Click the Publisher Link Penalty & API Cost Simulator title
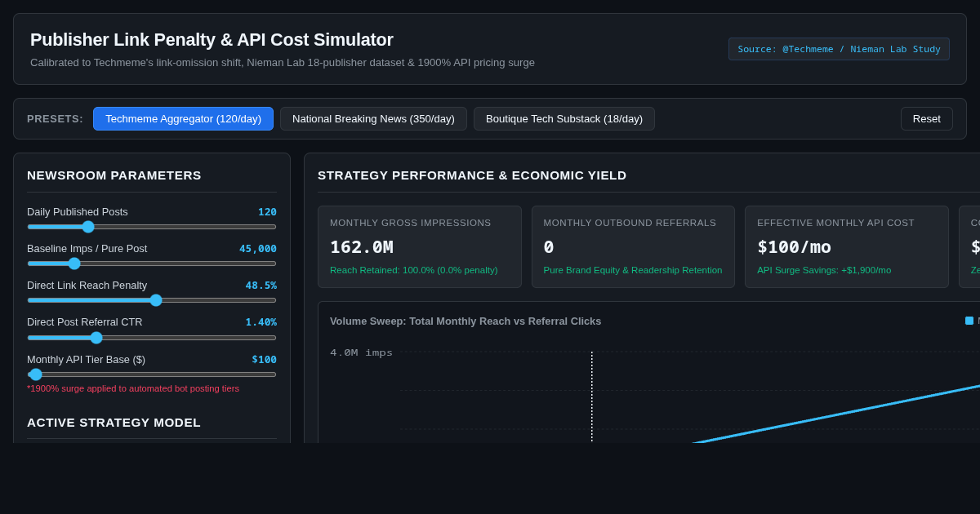The height and width of the screenshot is (514, 980). pos(212,40)
